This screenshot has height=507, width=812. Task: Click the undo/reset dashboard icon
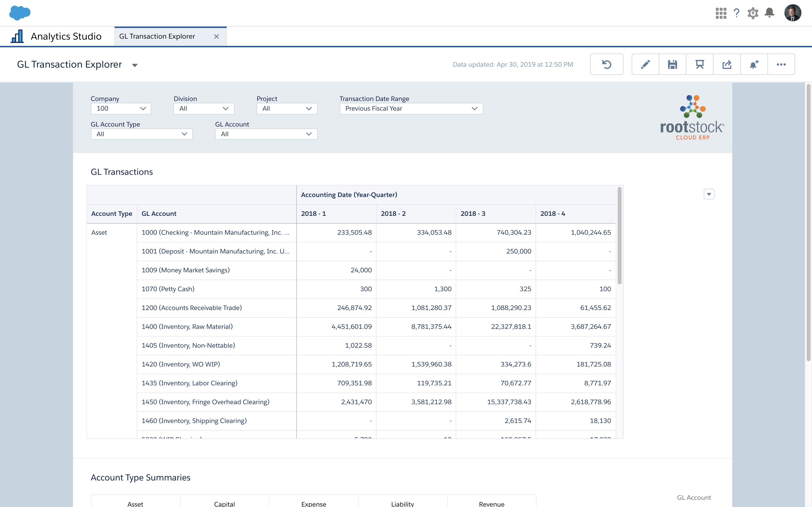(x=606, y=64)
